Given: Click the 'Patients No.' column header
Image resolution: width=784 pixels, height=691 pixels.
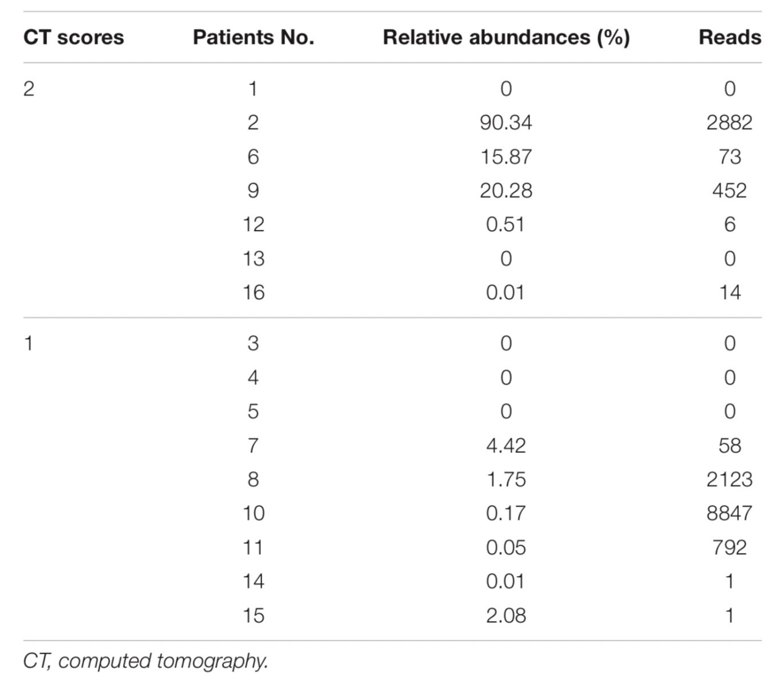Looking at the screenshot, I should (x=253, y=38).
